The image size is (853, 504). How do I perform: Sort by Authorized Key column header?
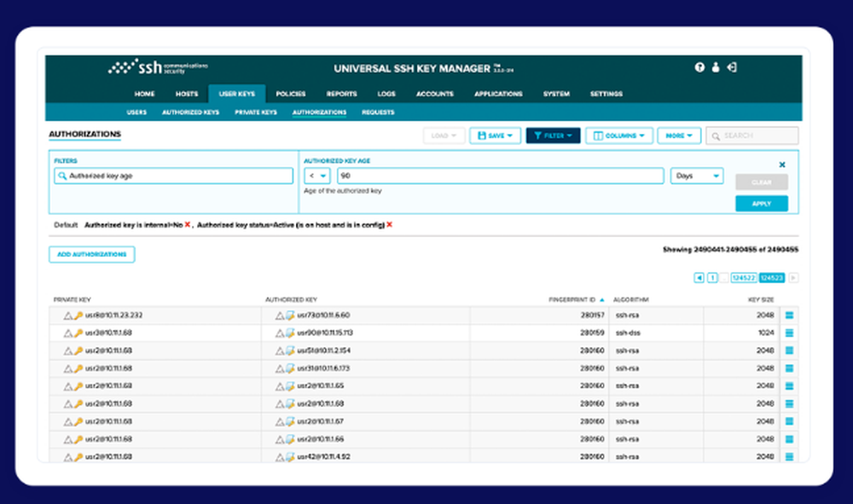click(291, 300)
